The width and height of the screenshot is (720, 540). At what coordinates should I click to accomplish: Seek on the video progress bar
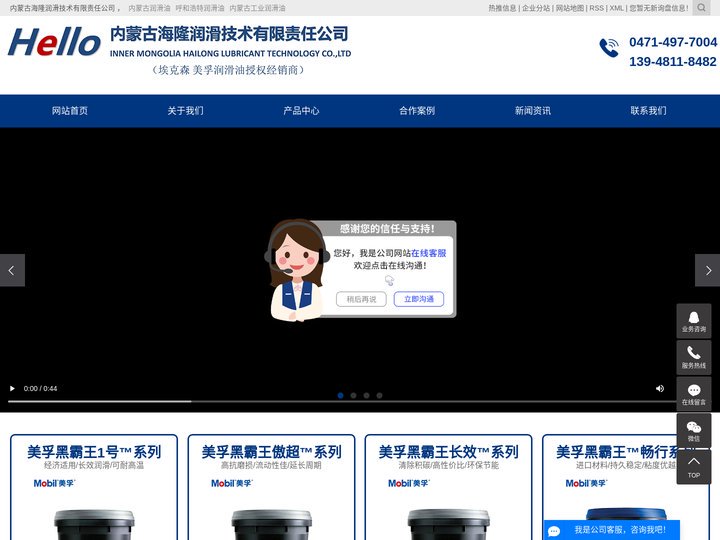[x=341, y=401]
